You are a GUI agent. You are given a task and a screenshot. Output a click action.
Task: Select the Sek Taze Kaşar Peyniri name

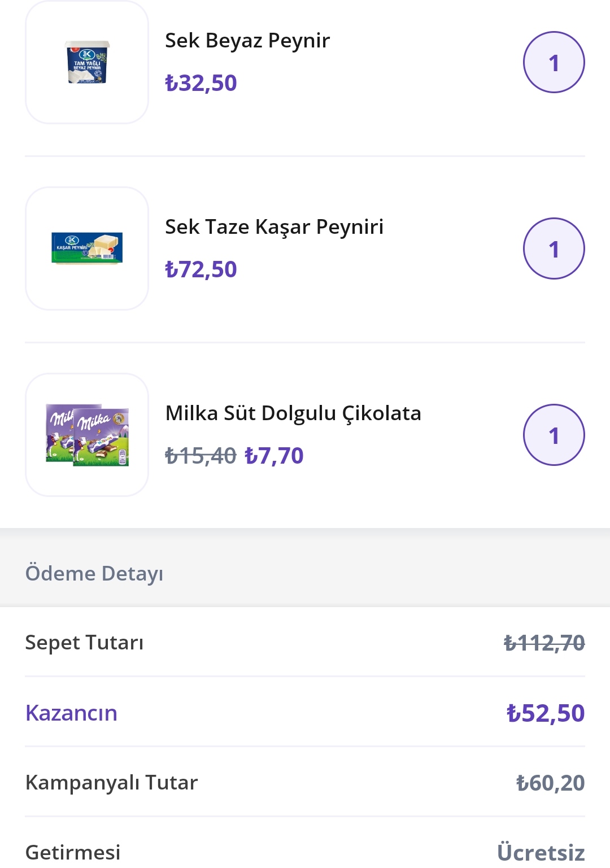tap(274, 227)
